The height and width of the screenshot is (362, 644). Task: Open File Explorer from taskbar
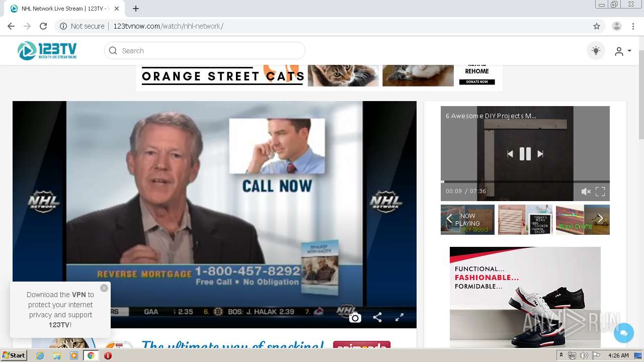(x=57, y=355)
